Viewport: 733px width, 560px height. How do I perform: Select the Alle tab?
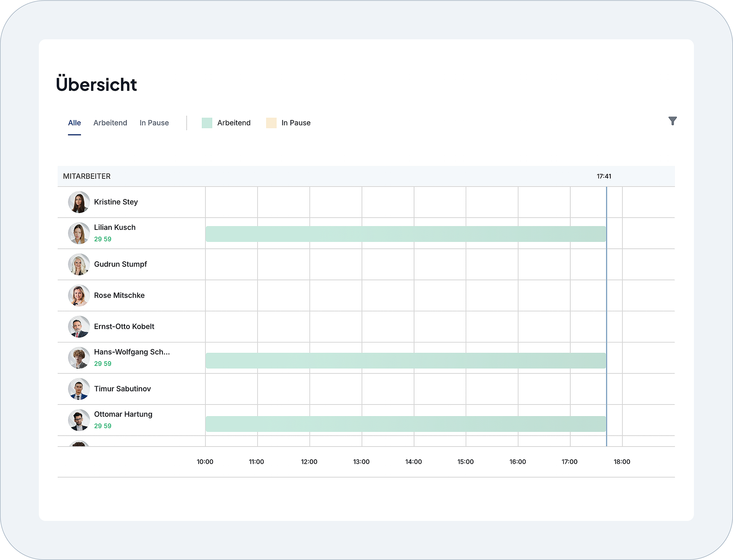[x=74, y=123]
